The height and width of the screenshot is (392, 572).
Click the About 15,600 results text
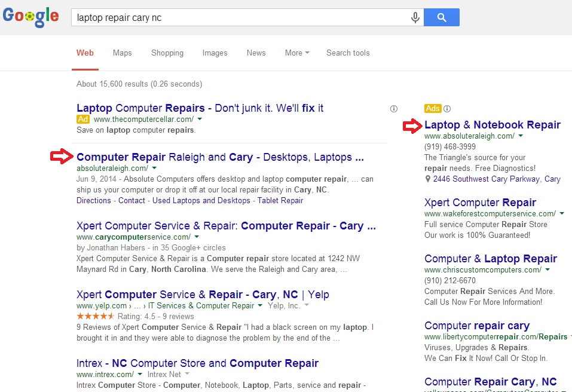139,84
